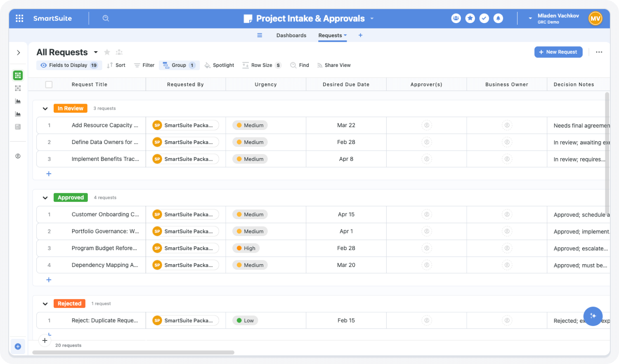Viewport: 619px width, 364px height.
Task: Click the horizontal scrollbar at the bottom
Action: click(133, 352)
